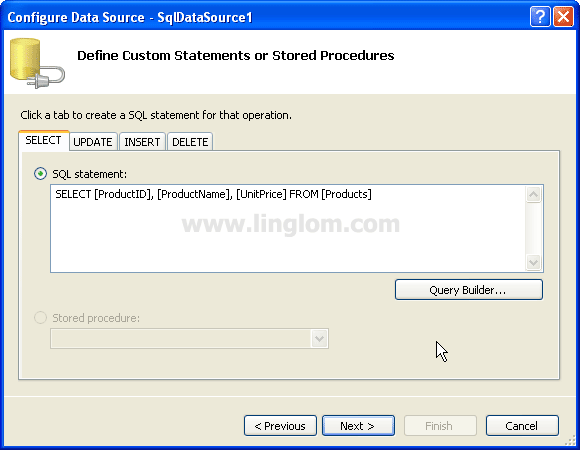Go back with the Previous button
The image size is (580, 450).
[x=280, y=426]
